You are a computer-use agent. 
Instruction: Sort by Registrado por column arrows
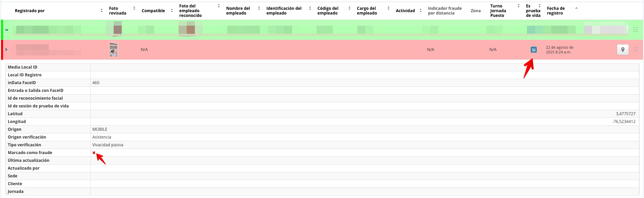coord(101,11)
